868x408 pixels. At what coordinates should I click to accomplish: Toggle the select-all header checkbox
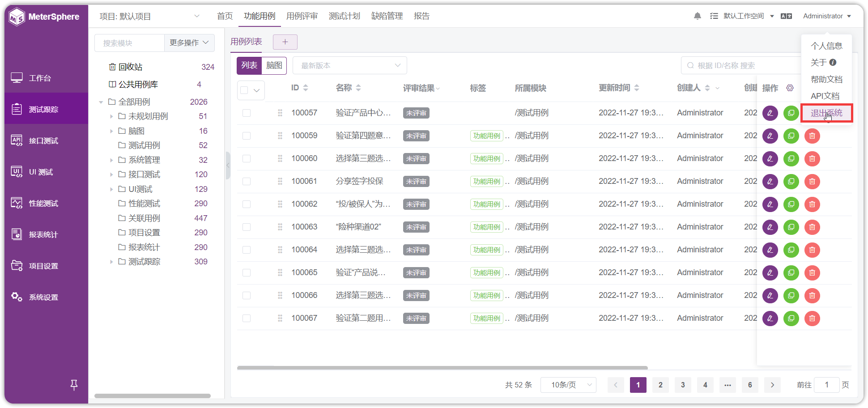244,90
